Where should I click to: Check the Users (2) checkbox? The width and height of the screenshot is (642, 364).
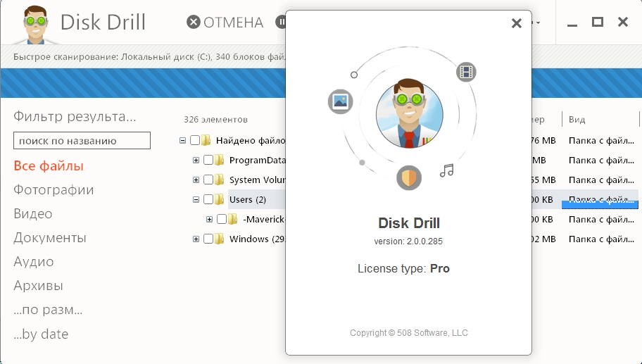208,199
